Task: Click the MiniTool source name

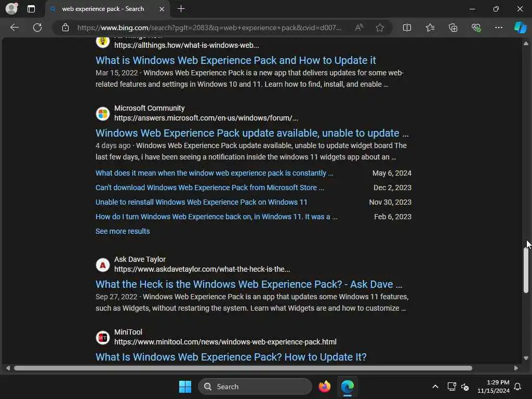Action: 128,332
